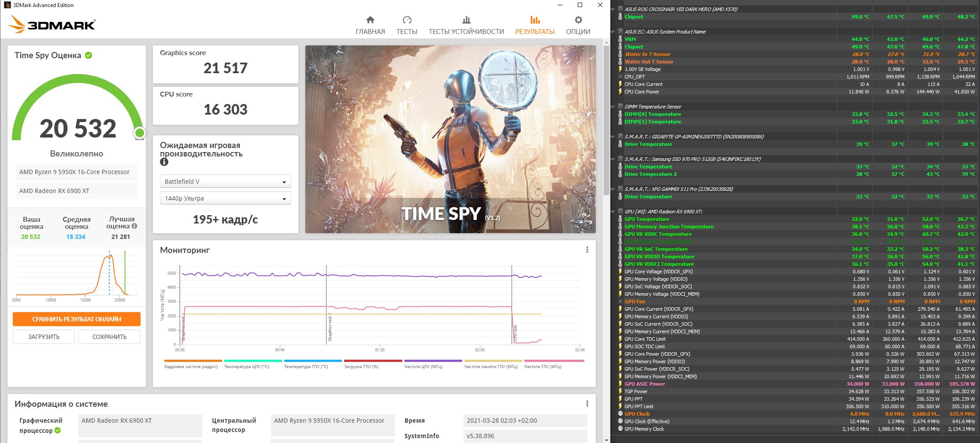
Task: Open the three-dot menu of the Мониторинг panel
Action: tap(587, 250)
